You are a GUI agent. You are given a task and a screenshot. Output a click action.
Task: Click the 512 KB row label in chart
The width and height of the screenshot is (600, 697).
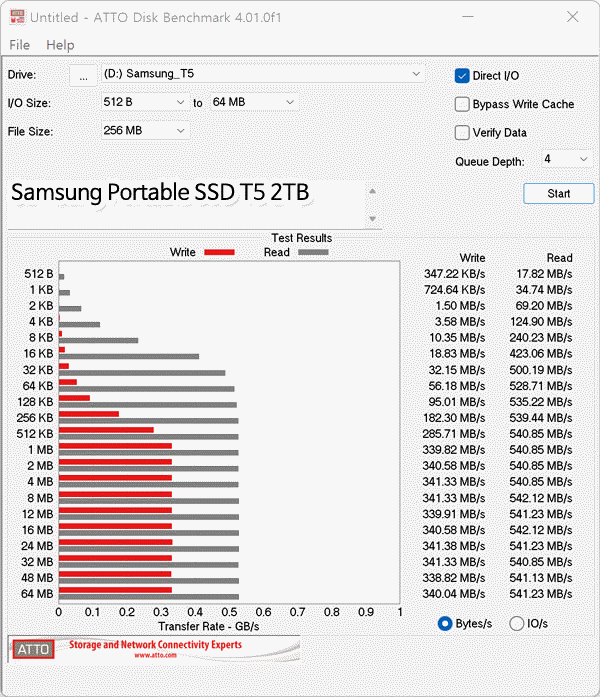pos(35,434)
